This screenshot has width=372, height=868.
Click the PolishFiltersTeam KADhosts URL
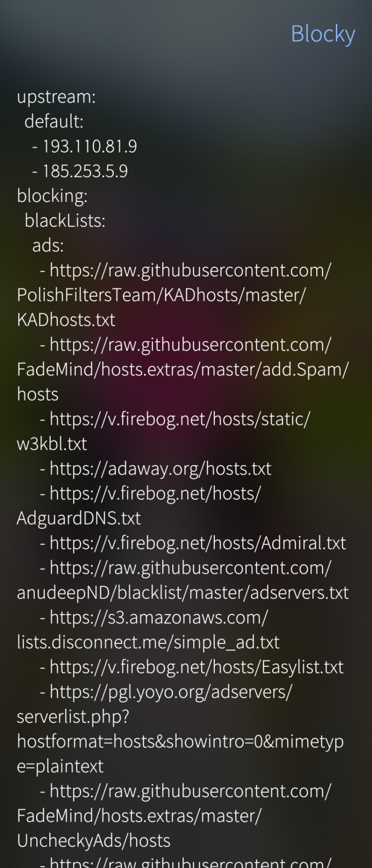pyautogui.click(x=174, y=295)
